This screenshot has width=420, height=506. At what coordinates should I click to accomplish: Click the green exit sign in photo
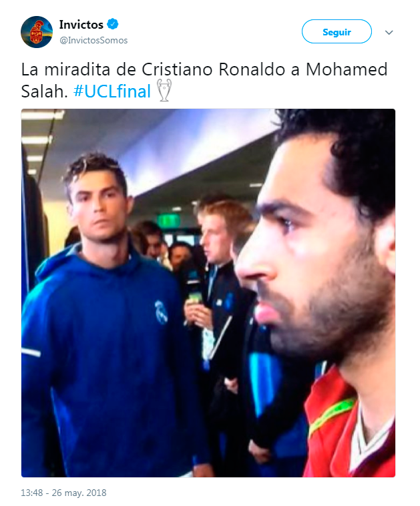168,222
